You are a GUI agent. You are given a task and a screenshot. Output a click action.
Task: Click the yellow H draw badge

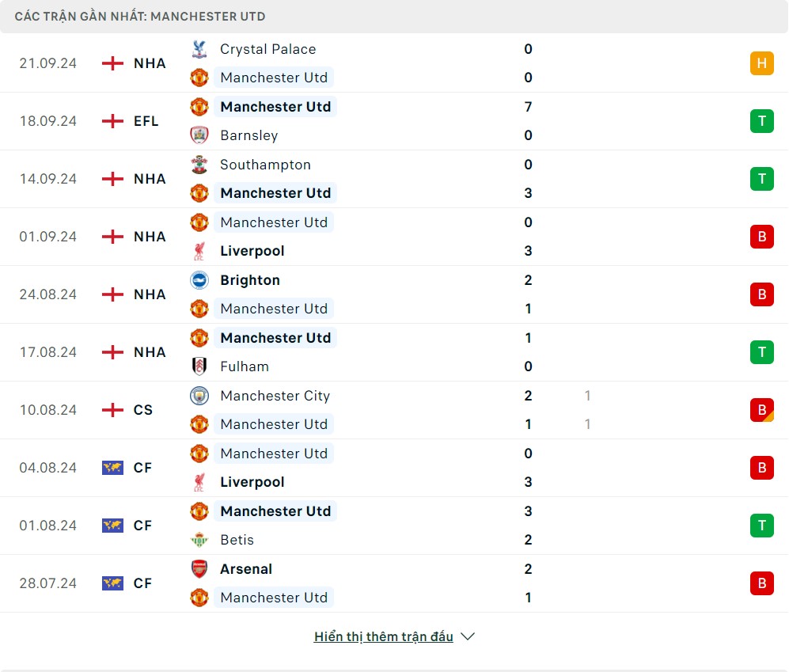761,63
